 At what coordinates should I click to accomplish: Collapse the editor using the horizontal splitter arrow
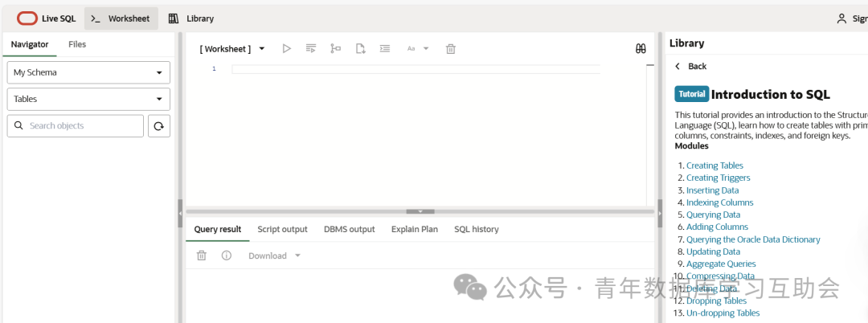[x=420, y=211]
